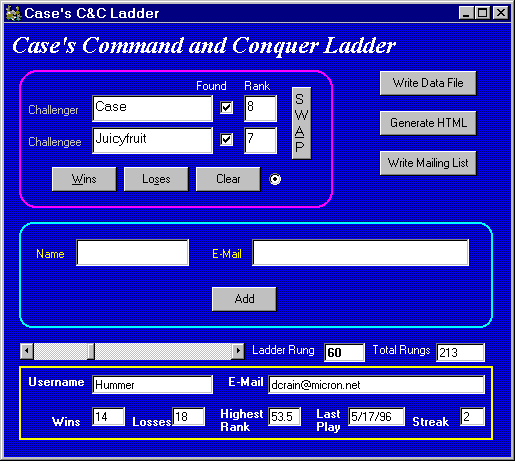Click the ladder rung scrollbar thumb
Screen dimensions: 515x461
[x=91, y=351]
